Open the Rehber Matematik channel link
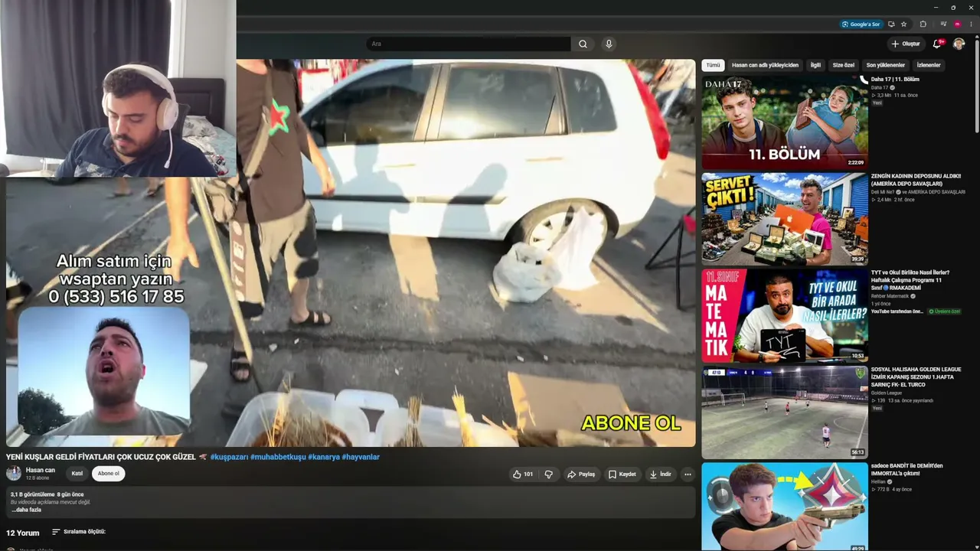This screenshot has width=980, height=551. point(890,296)
